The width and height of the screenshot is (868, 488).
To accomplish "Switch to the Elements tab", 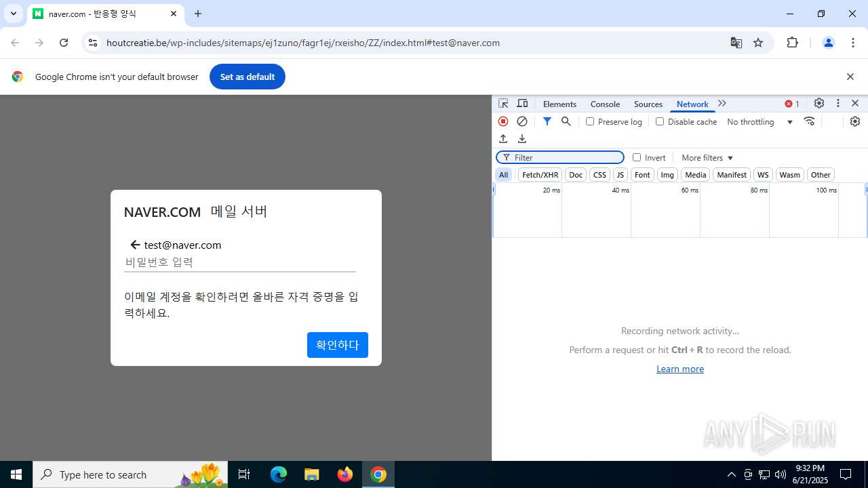I will (x=559, y=104).
